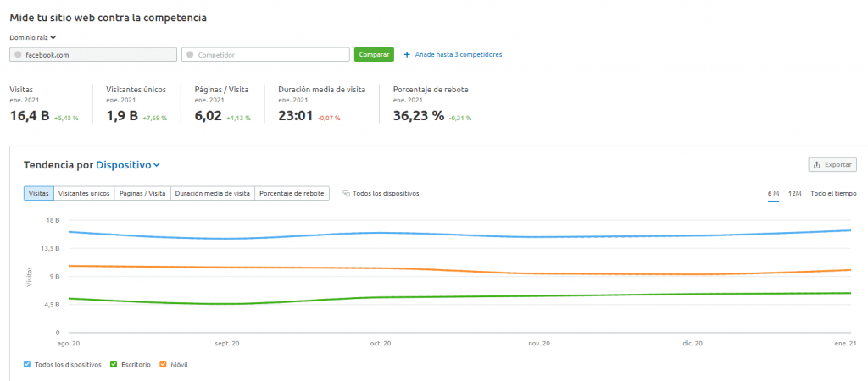Click the nov. 20 axis label
This screenshot has width=868, height=381.
[539, 344]
